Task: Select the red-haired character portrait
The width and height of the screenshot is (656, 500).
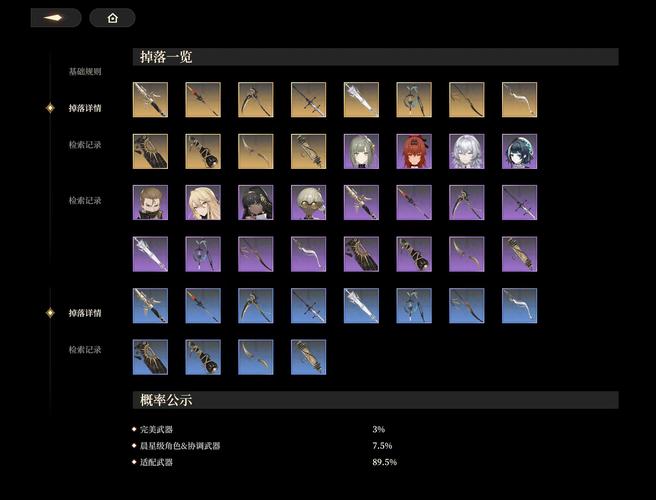Action: (414, 151)
